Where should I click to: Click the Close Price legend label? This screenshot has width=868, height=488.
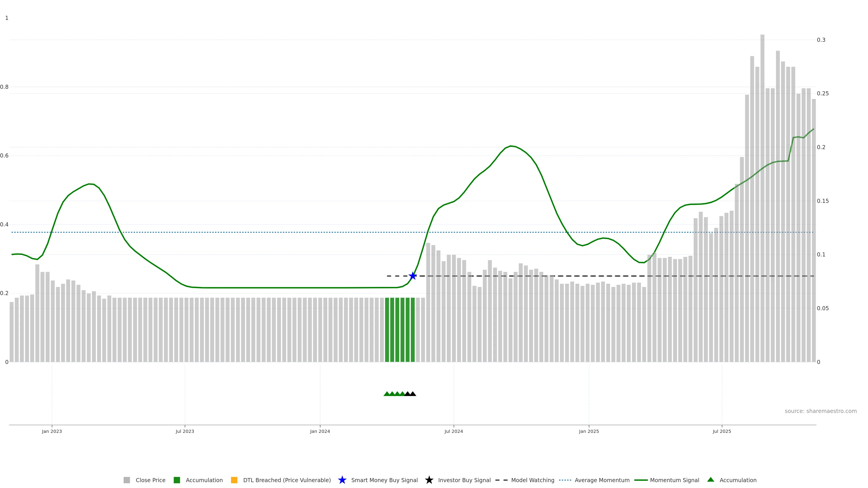[150, 480]
